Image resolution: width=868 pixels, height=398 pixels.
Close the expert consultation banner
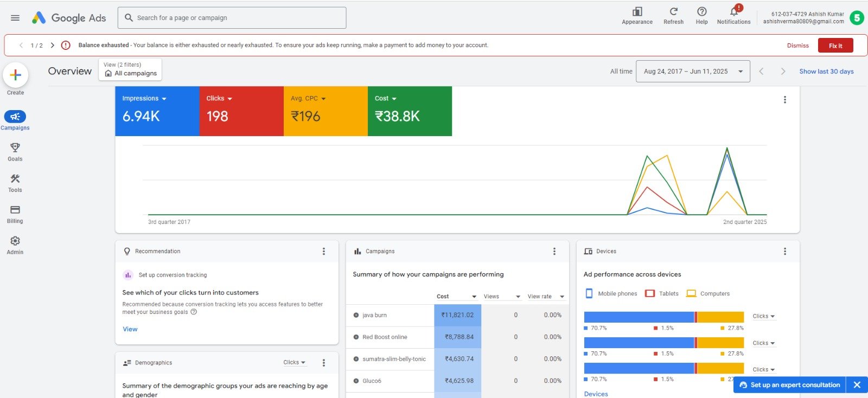click(857, 385)
